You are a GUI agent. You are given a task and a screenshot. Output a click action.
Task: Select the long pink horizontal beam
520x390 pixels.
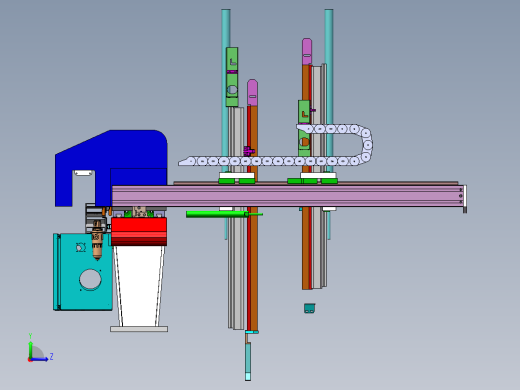(287, 196)
